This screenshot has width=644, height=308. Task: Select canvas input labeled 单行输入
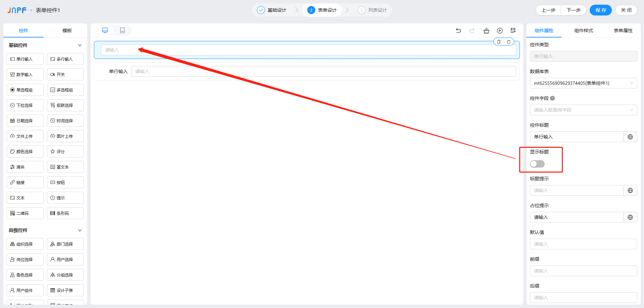(x=324, y=71)
